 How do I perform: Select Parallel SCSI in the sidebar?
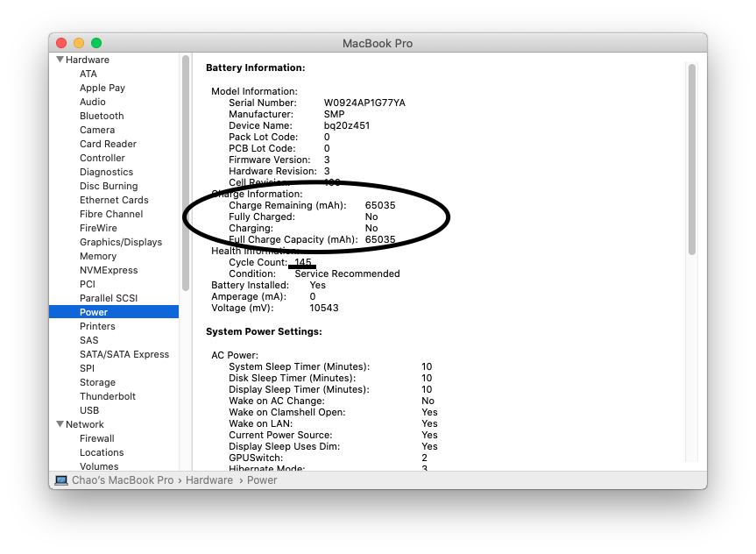(x=109, y=298)
